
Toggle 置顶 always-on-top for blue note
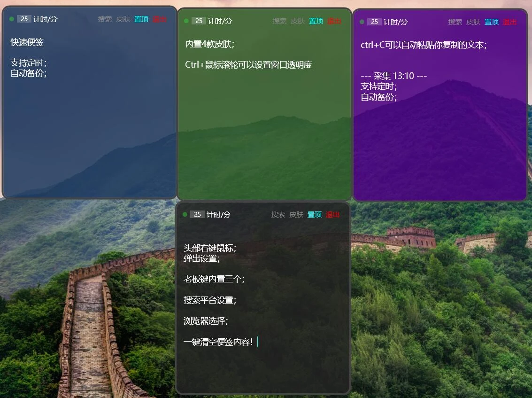(141, 19)
